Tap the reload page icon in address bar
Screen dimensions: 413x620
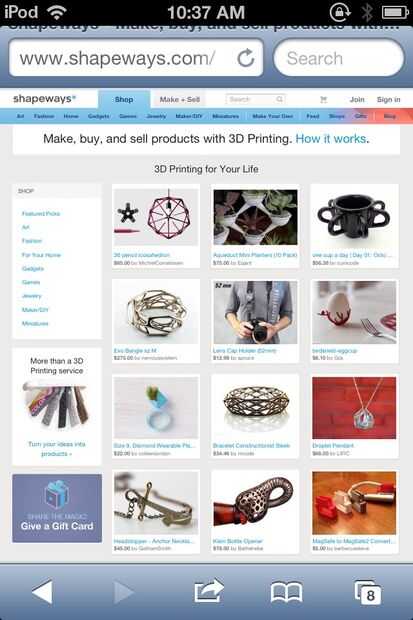click(x=246, y=58)
